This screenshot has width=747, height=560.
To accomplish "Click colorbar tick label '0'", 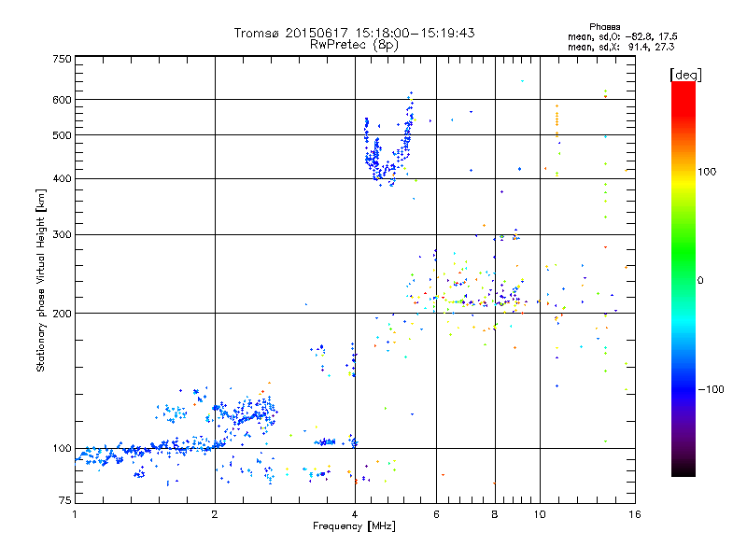I will coord(700,280).
